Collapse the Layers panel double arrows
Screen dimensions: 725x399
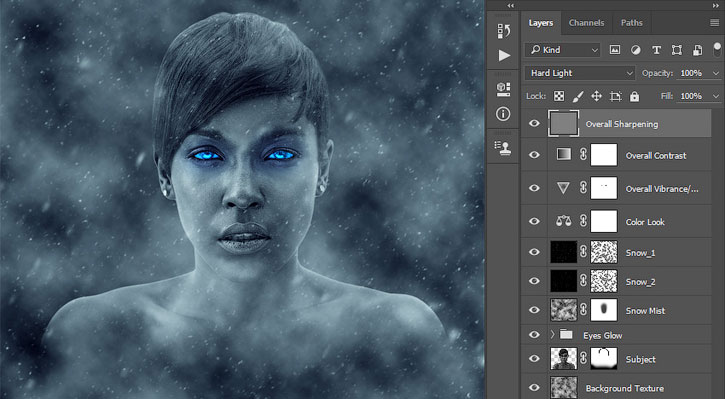coord(715,6)
